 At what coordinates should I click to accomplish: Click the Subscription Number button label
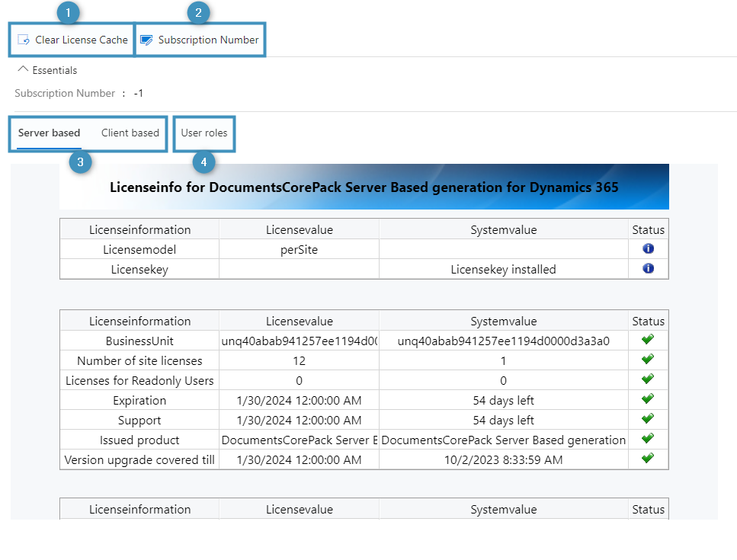pos(208,40)
